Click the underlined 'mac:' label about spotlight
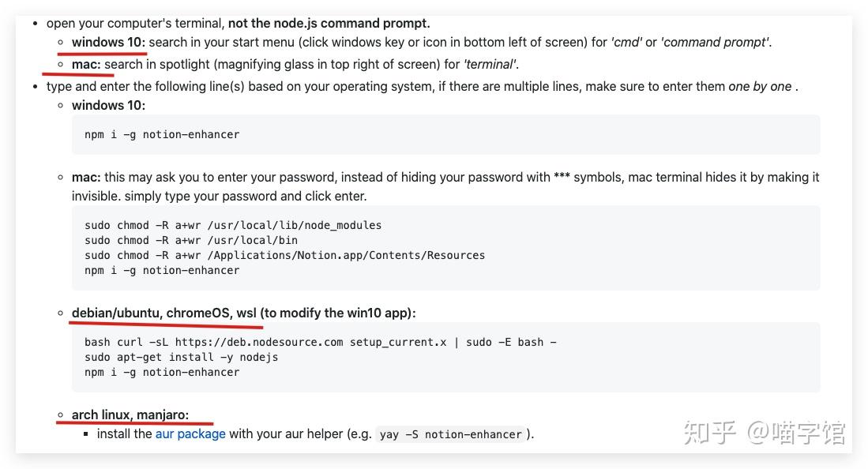The height and width of the screenshot is (469, 868). pos(86,64)
